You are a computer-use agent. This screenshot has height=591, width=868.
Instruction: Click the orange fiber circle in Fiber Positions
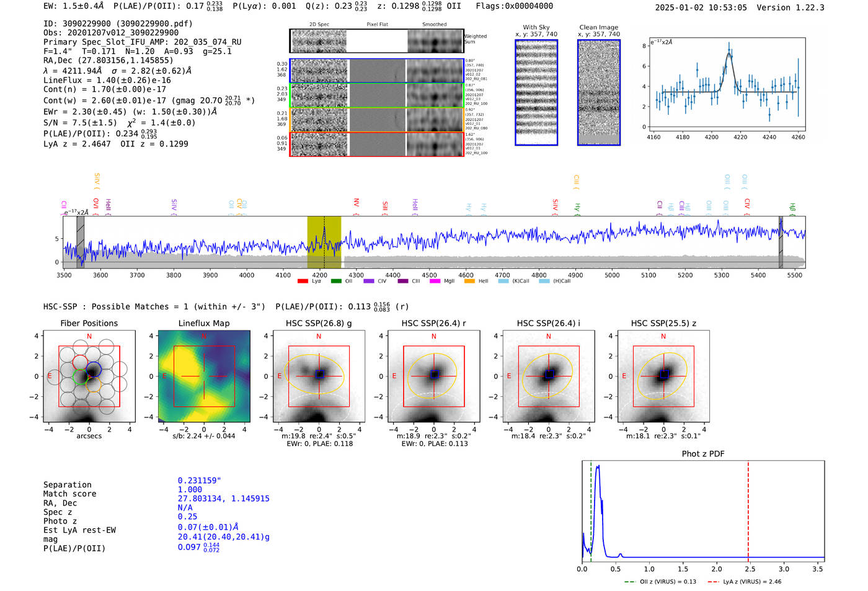point(94,384)
